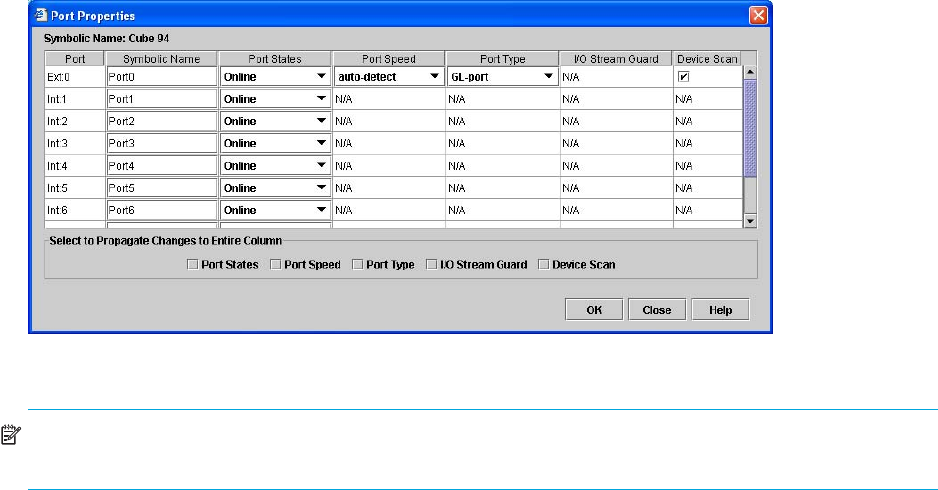
Task: Open Port States dropdown for Port3
Action: point(321,143)
